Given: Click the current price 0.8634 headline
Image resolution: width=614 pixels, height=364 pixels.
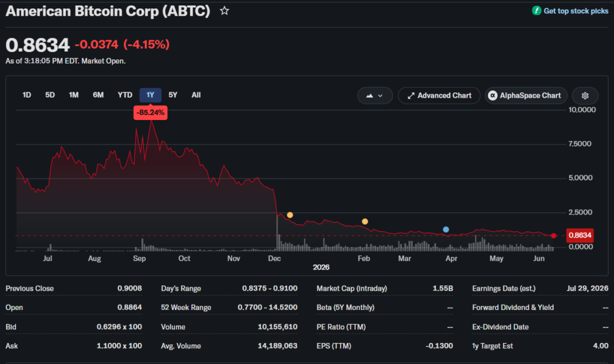Looking at the screenshot, I should click(38, 45).
